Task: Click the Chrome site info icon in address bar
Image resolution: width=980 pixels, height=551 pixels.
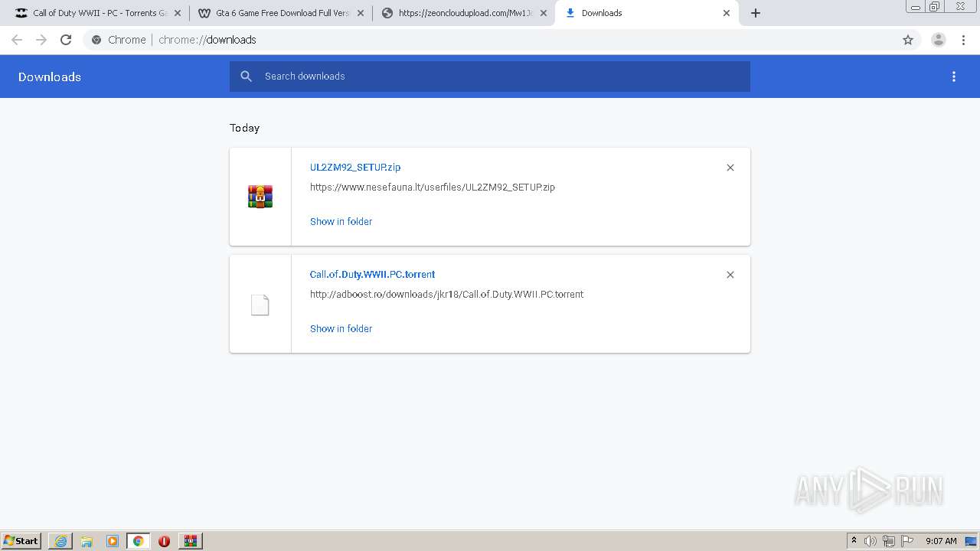Action: pos(96,40)
